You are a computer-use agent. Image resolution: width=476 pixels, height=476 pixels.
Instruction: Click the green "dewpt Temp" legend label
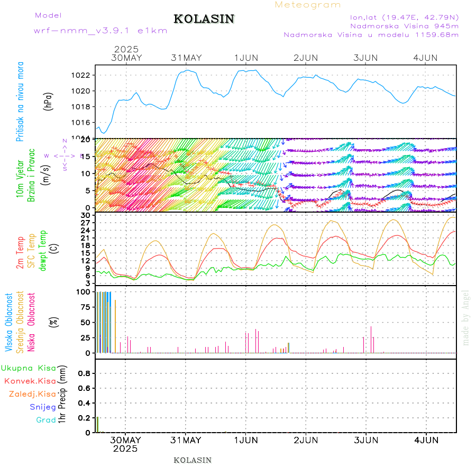pos(42,251)
